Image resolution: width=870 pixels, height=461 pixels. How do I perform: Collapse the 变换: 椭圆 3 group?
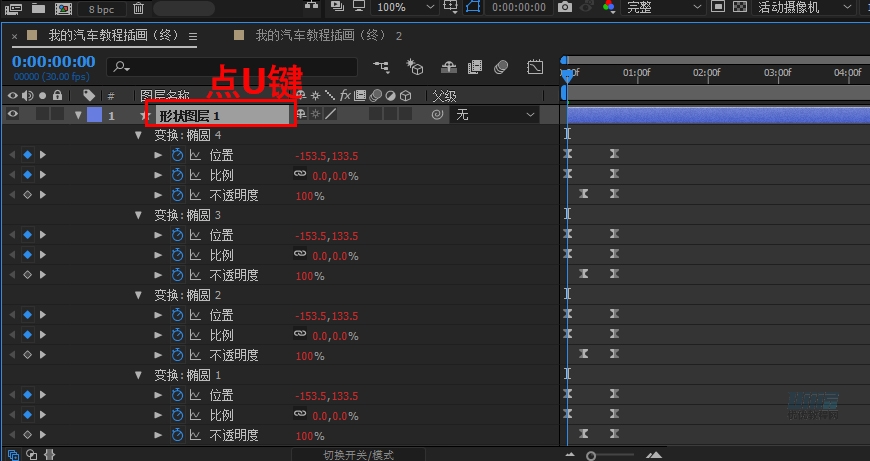pos(138,215)
